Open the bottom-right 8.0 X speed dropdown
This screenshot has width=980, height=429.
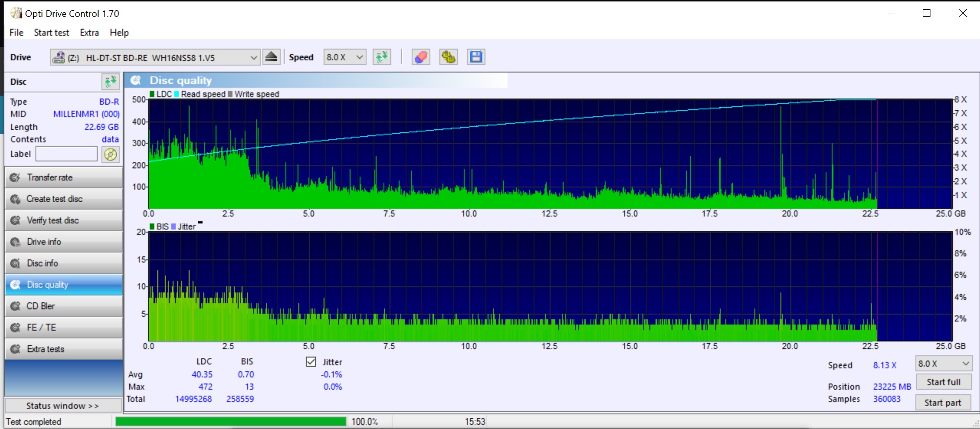944,364
